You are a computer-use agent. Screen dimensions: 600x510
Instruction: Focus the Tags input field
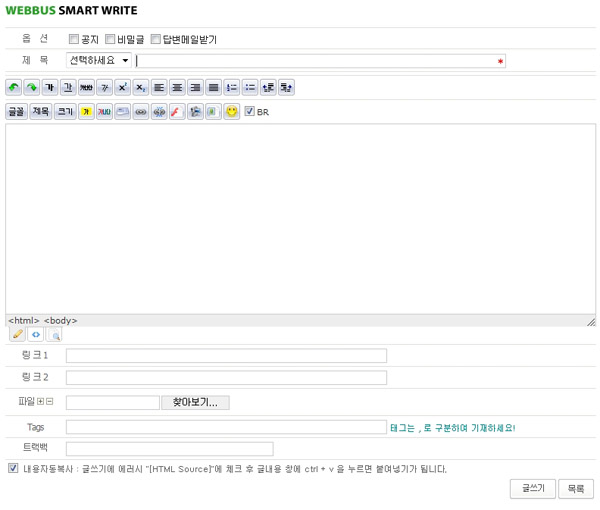point(226,427)
